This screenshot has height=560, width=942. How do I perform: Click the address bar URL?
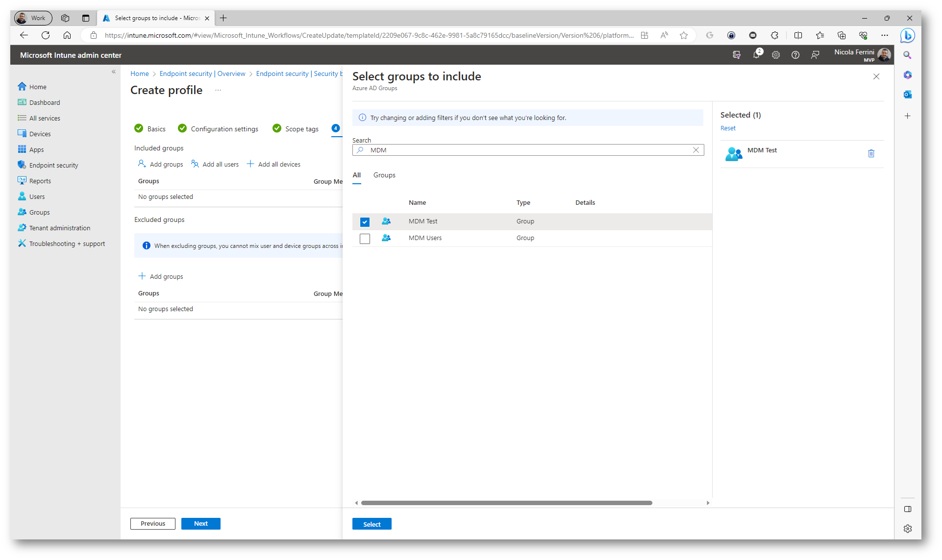point(369,35)
